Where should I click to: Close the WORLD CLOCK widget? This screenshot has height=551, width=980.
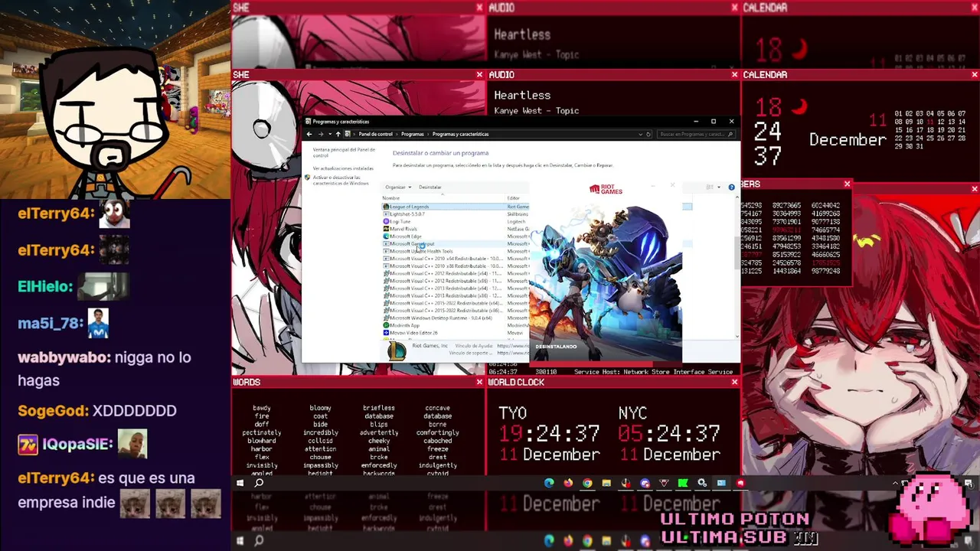[x=734, y=382]
